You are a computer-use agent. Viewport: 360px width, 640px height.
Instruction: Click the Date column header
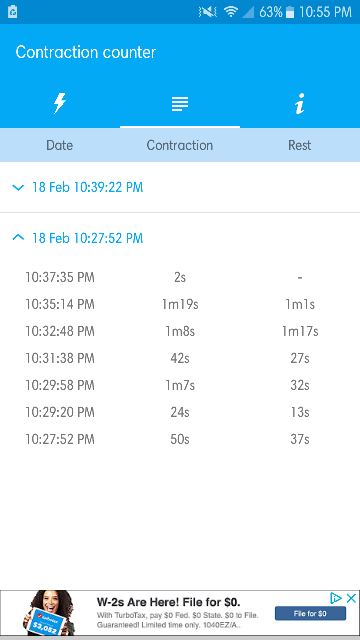[60, 145]
